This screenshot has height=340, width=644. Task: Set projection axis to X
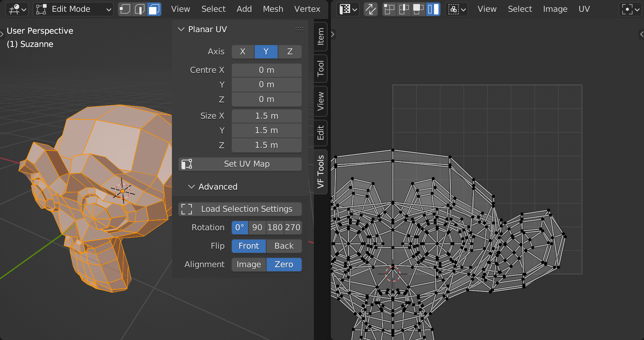243,52
